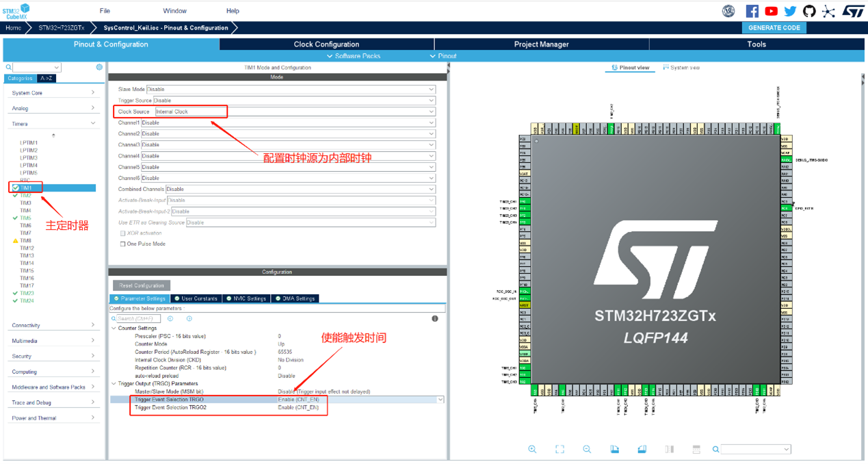
Task: Switch to the A>Z sorting tab
Action: pos(46,79)
